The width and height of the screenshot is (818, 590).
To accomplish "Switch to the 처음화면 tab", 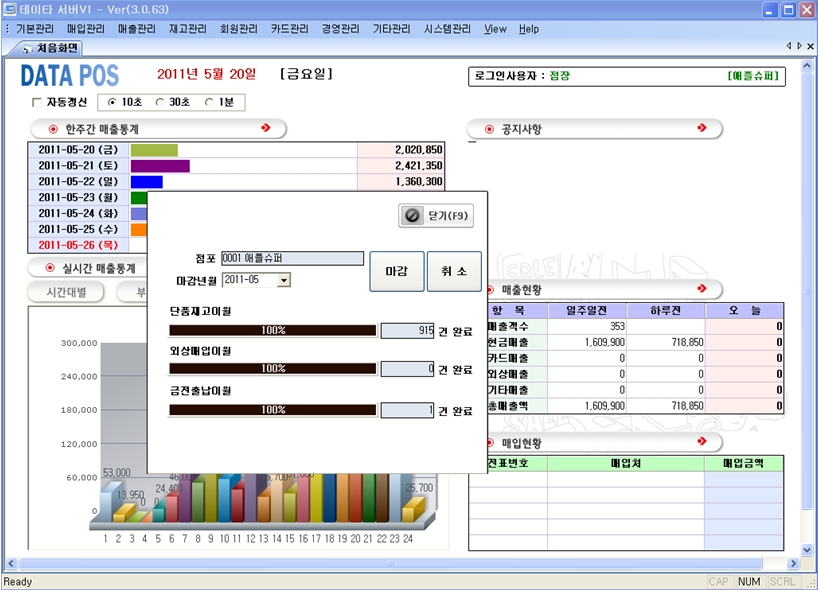I will [x=52, y=47].
